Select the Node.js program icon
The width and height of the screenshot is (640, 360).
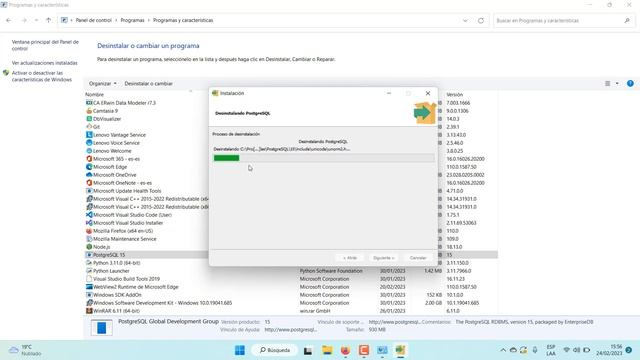[89, 247]
